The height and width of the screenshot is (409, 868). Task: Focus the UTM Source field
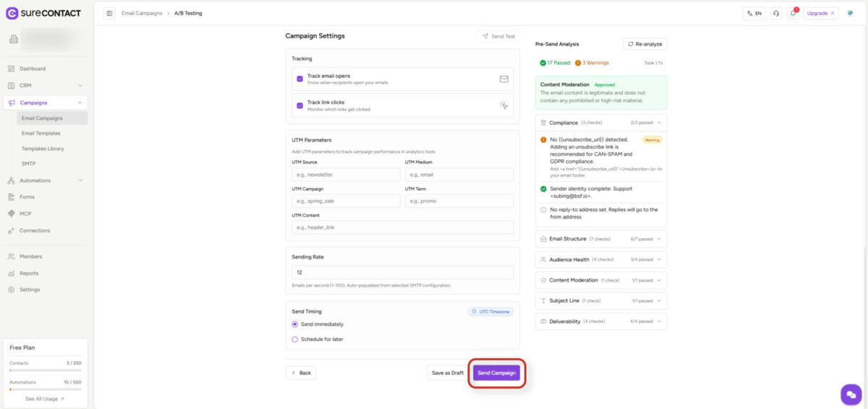coord(346,174)
